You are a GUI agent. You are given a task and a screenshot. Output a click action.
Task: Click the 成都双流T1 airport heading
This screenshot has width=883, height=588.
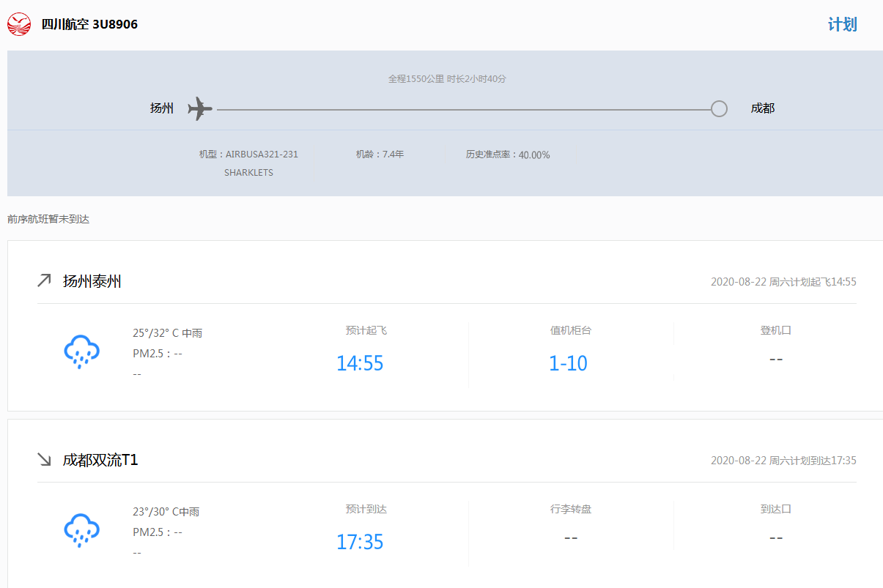click(x=100, y=460)
